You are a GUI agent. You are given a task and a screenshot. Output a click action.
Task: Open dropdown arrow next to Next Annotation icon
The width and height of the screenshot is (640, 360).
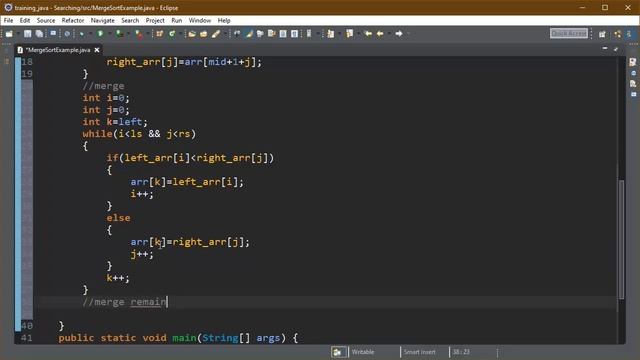340,34
